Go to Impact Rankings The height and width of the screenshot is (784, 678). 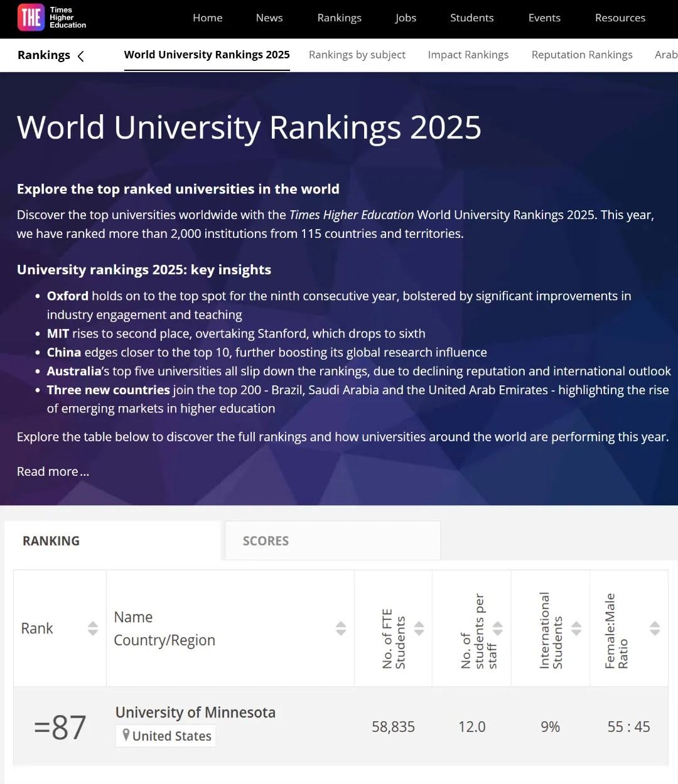click(x=468, y=55)
